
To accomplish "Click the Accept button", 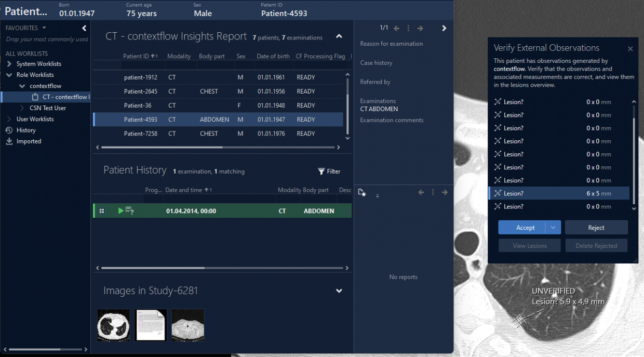I will click(522, 228).
